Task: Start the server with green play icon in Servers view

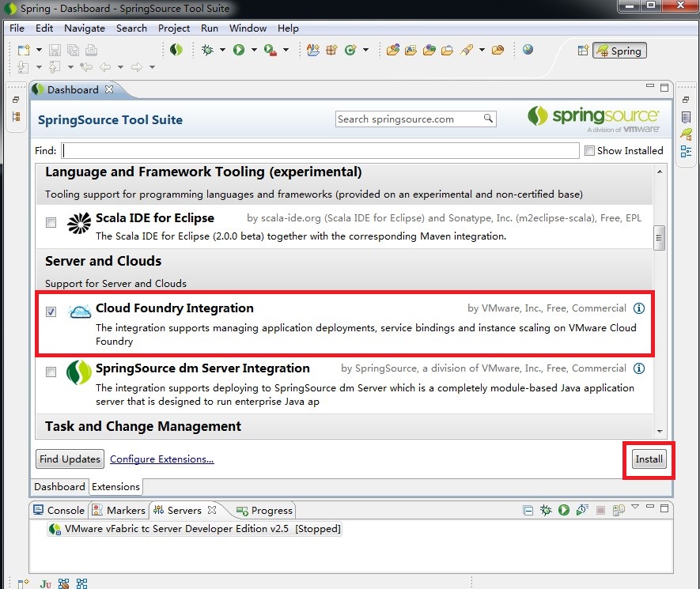Action: [x=564, y=510]
